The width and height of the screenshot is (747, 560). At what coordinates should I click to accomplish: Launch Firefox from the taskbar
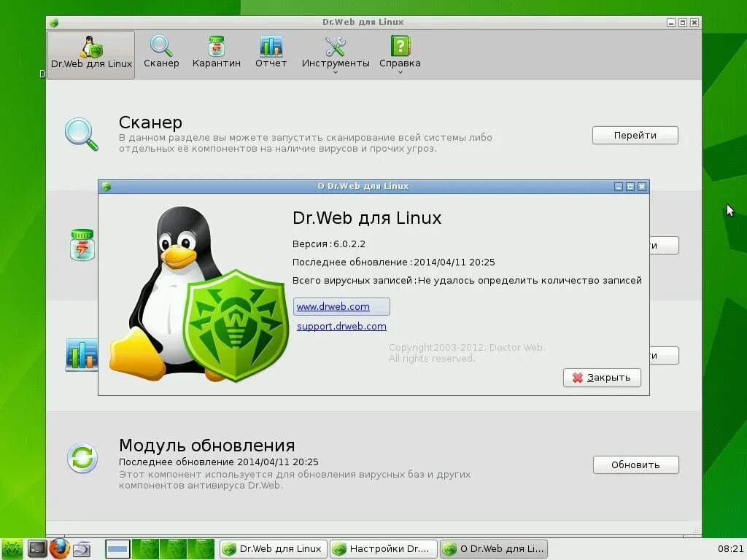[60, 548]
